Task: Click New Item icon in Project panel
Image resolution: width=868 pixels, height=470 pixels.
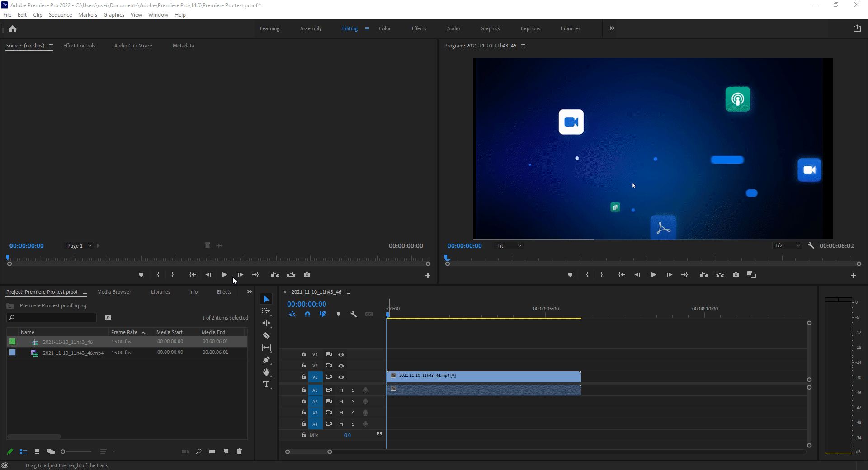Action: tap(226, 451)
